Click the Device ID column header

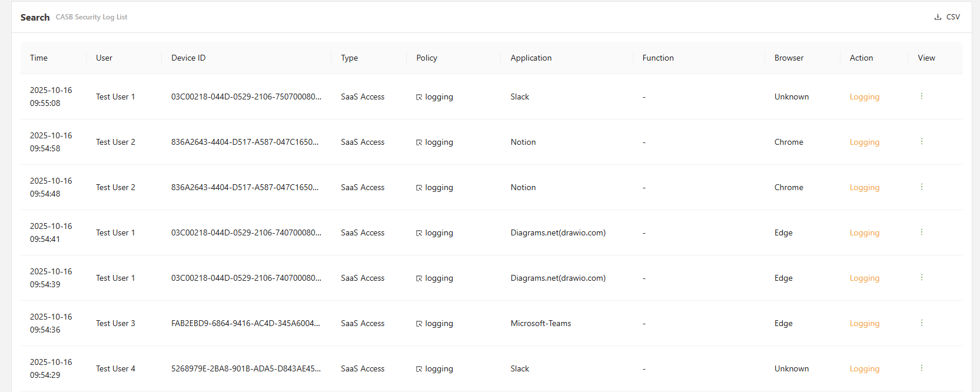pyautogui.click(x=188, y=58)
